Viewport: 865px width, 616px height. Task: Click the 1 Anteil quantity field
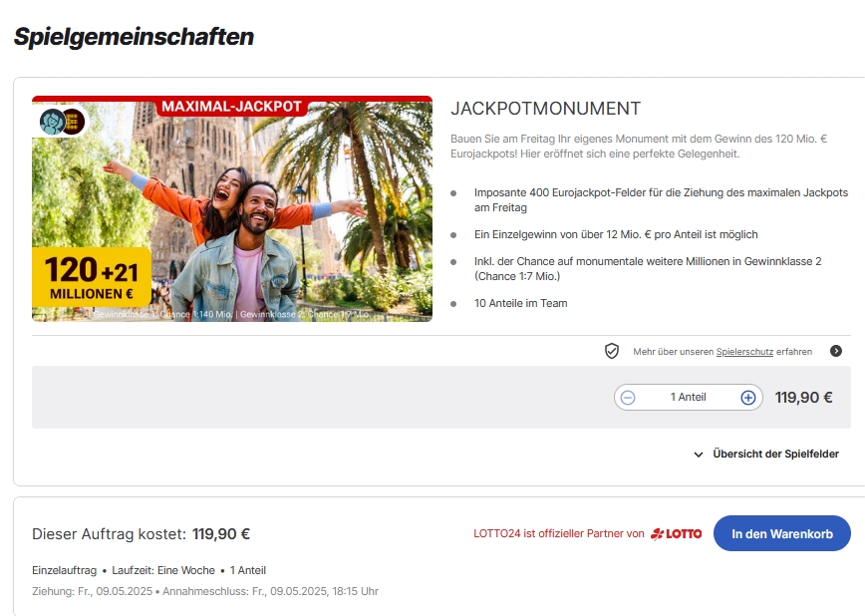click(x=688, y=397)
